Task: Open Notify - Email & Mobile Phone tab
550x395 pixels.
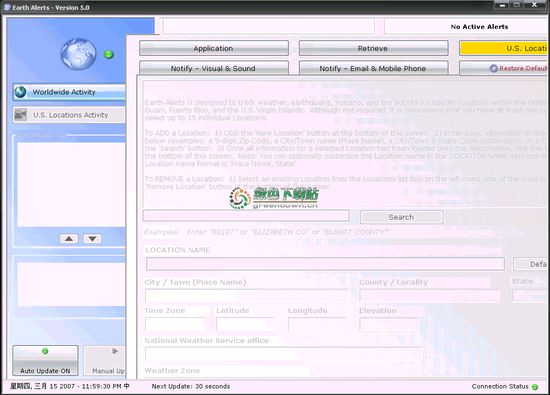Action: pos(373,68)
